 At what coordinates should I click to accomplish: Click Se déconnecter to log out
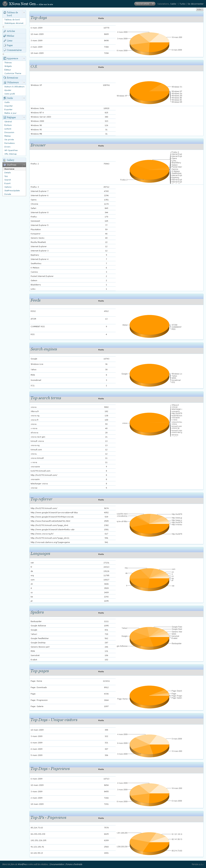click(195, 4)
